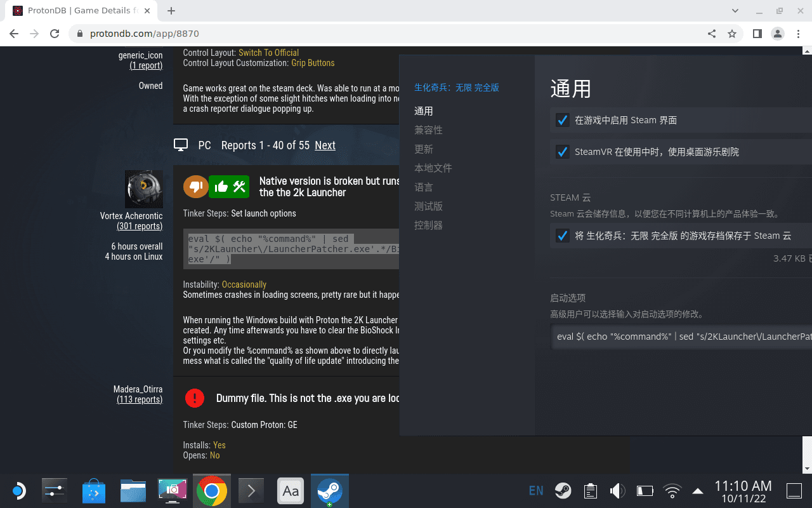
Task: Click the browser back arrow
Action: (14, 34)
